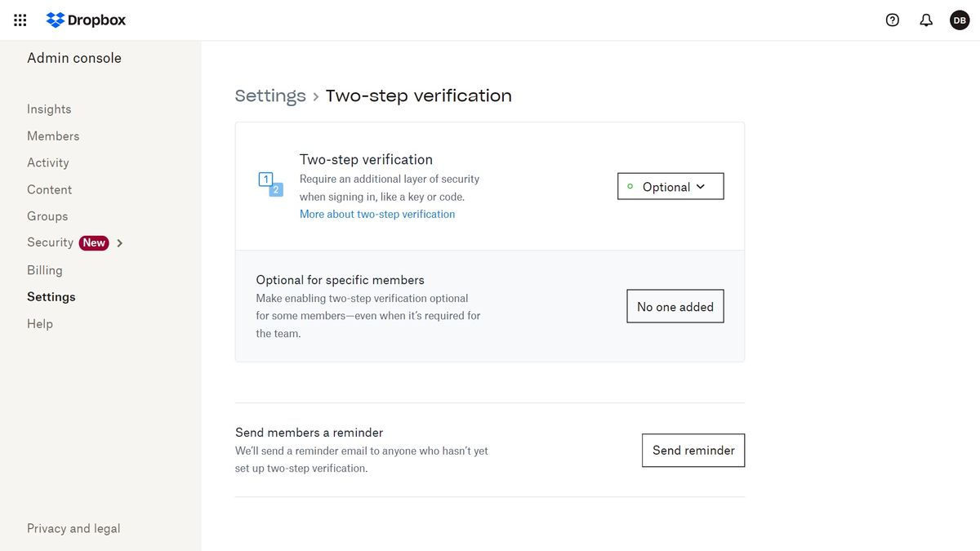Click the New badge beside Security
Screen dimensions: 980x551
pos(94,242)
